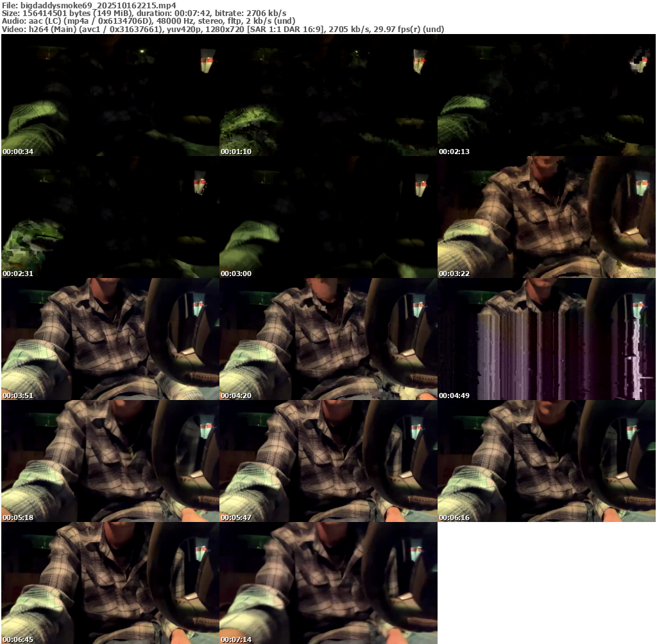The image size is (657, 644).
Task: Open the frame stamped 00:02:31
Action: tap(110, 217)
